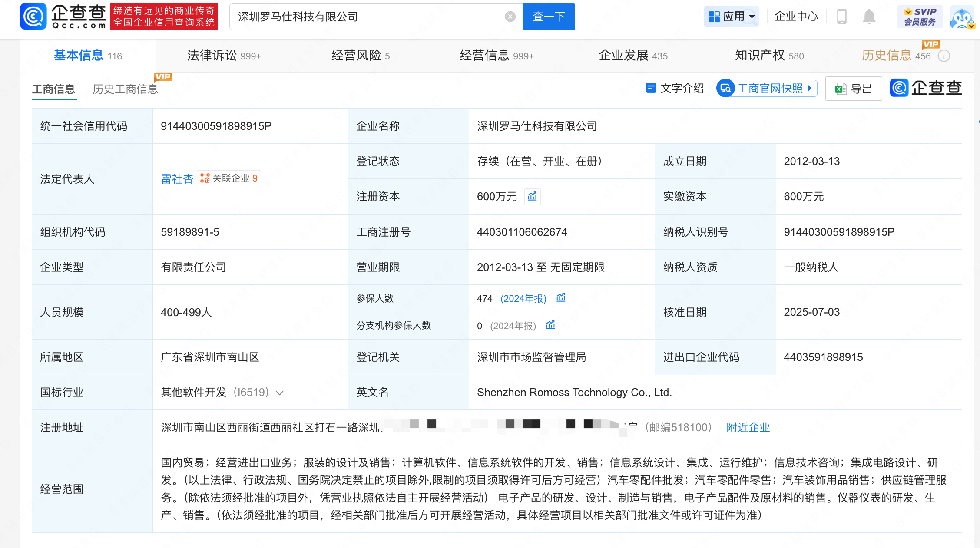Click the red slogan banner beside the logo
Image resolution: width=980 pixels, height=548 pixels.
[164, 17]
